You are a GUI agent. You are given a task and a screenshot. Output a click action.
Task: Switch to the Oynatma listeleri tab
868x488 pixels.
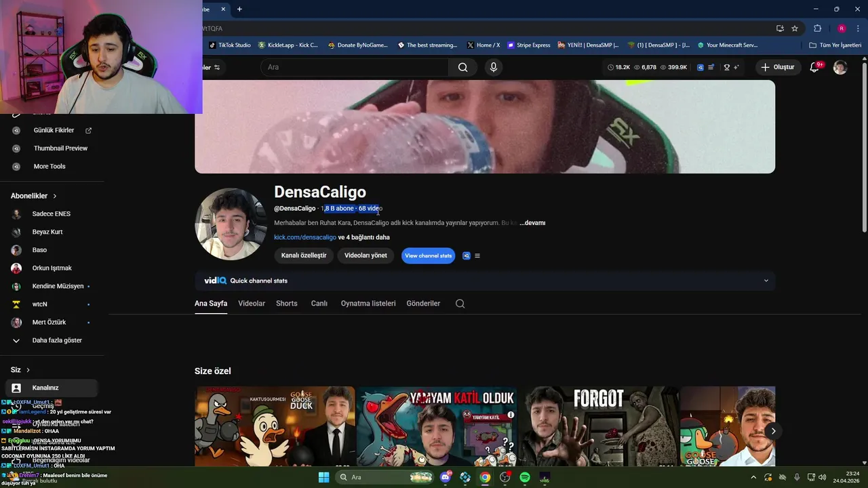pyautogui.click(x=368, y=304)
